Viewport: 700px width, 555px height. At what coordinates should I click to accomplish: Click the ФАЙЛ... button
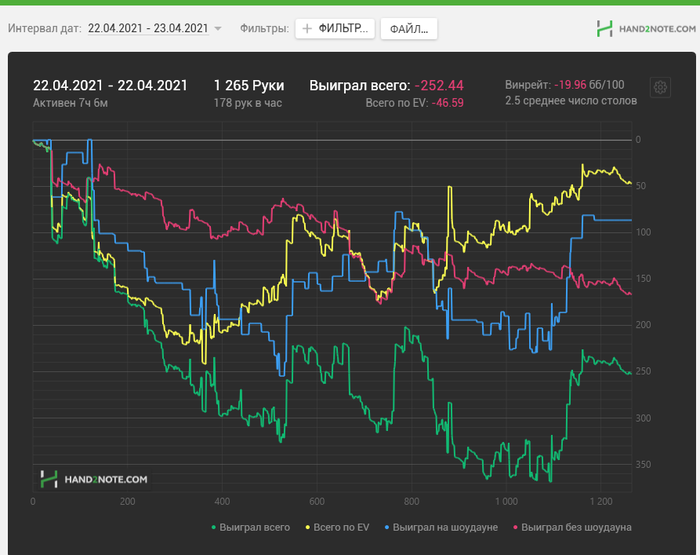[409, 29]
